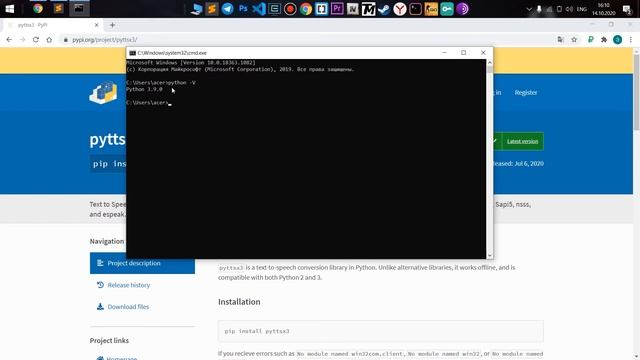Bookmark this page with the star icon
Screen dimensions: 640x360
click(574, 40)
